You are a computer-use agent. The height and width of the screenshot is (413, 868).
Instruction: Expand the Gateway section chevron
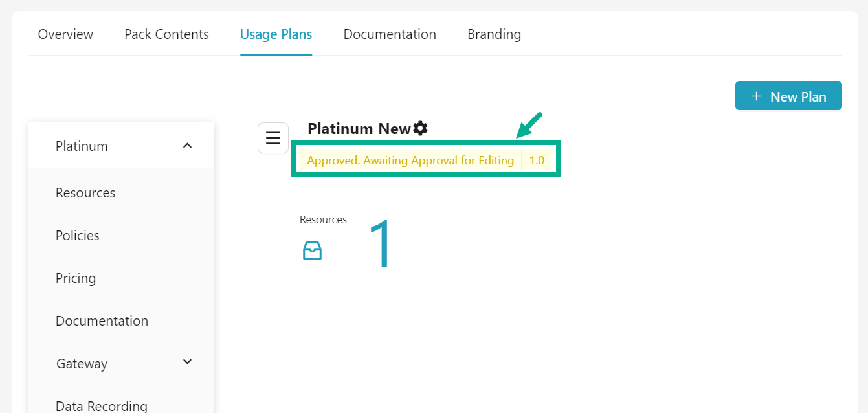(x=187, y=362)
